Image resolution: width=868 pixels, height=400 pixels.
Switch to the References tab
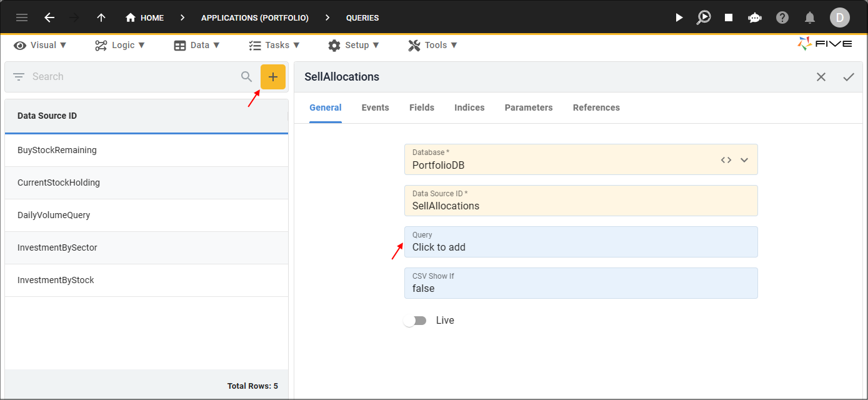(596, 107)
